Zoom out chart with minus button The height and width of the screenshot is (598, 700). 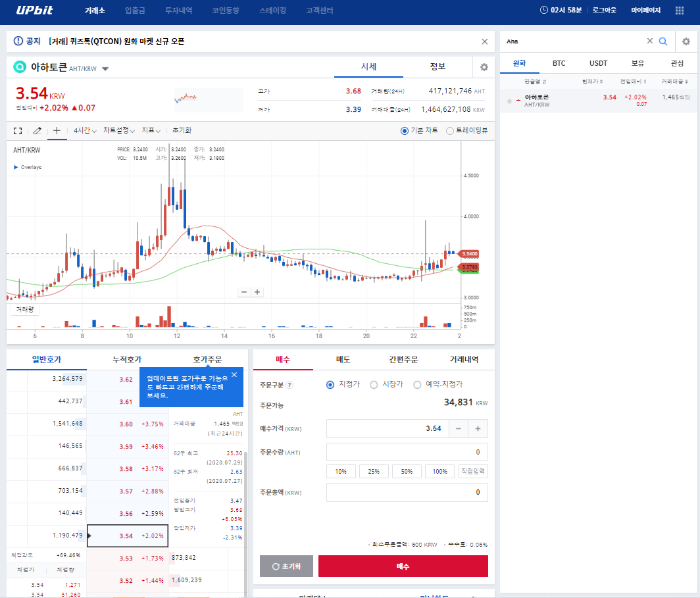243,292
